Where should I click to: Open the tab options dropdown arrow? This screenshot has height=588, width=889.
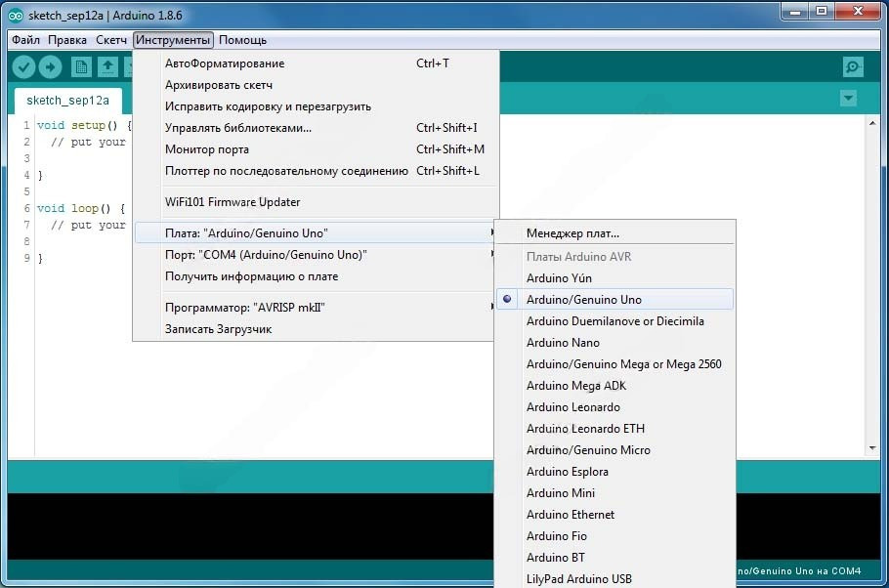coord(848,99)
